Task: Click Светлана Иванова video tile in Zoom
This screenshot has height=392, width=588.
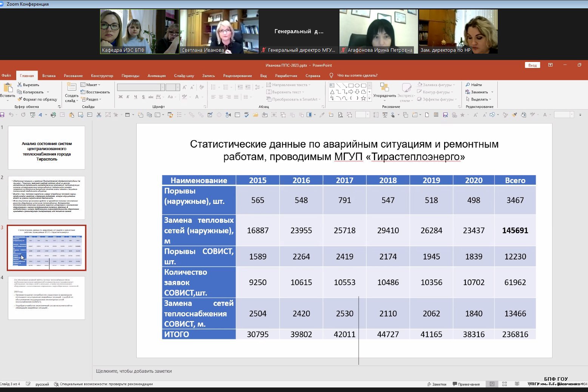Action: [x=219, y=31]
